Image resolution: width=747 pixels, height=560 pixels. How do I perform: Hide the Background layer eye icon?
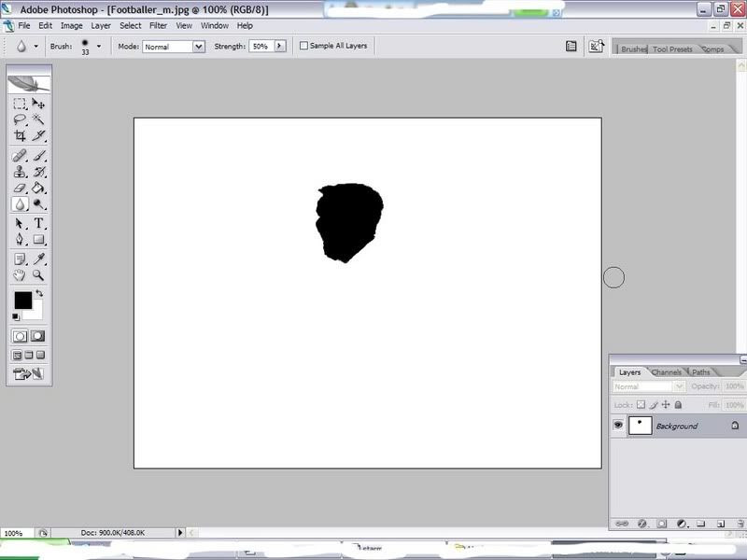coord(618,426)
